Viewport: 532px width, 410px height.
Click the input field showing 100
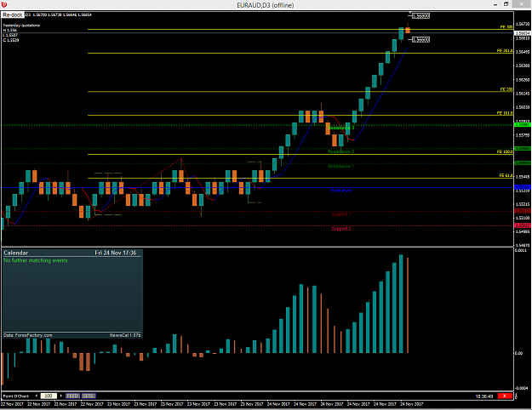coord(49,396)
